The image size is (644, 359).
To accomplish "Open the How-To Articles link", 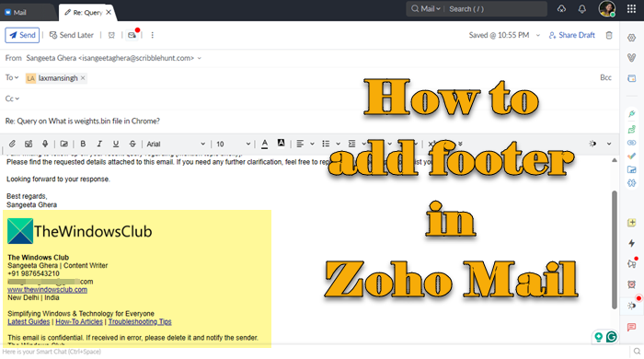I will point(79,321).
